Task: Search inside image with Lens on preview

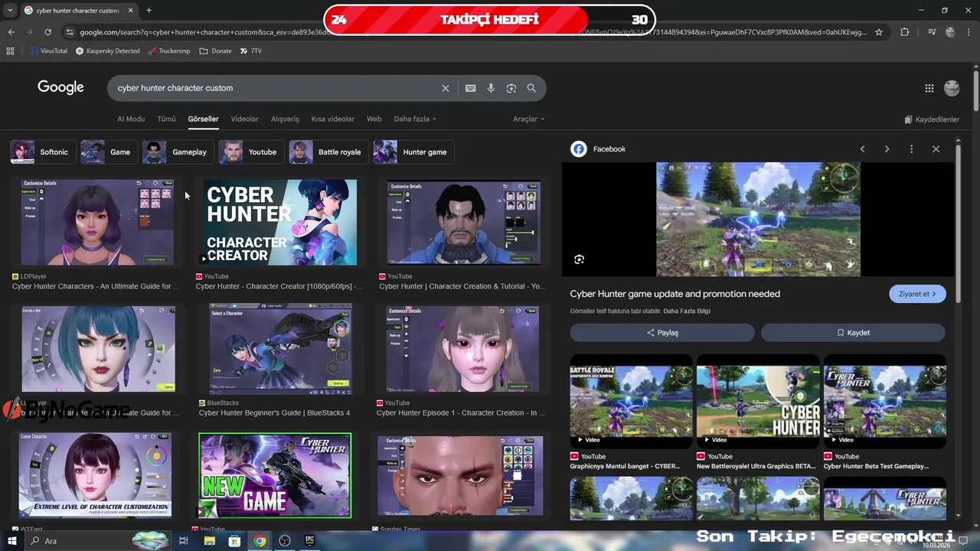Action: (579, 259)
